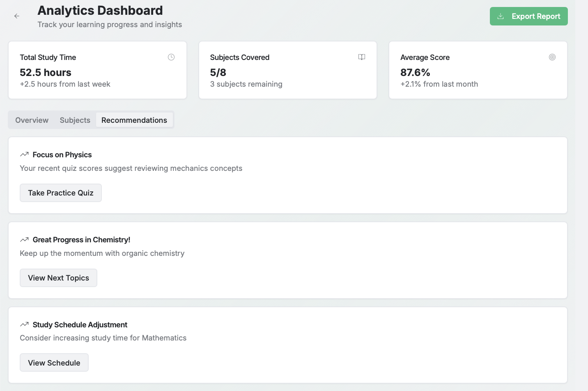Click the download icon inside Export Report button
The image size is (588, 391).
tap(501, 16)
